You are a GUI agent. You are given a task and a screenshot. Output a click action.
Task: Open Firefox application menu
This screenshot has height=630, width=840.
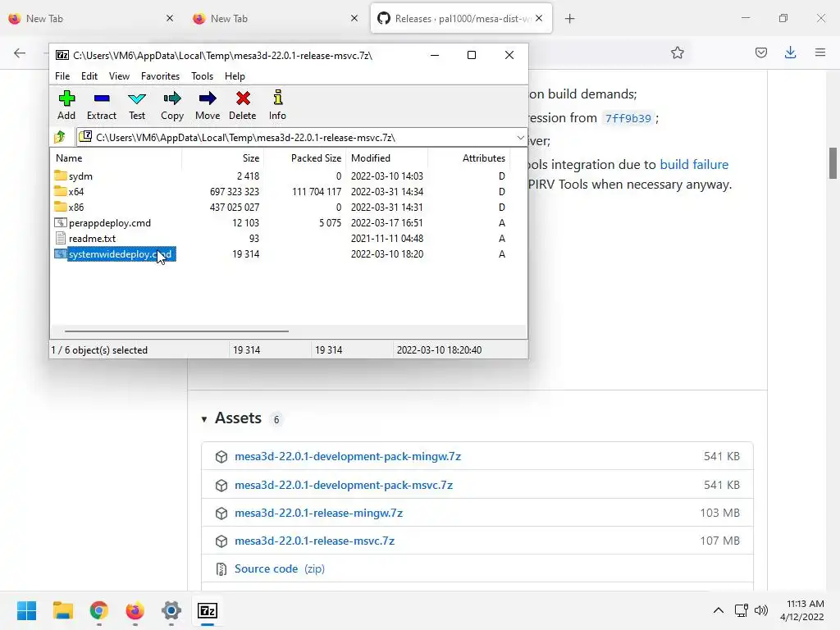point(820,52)
